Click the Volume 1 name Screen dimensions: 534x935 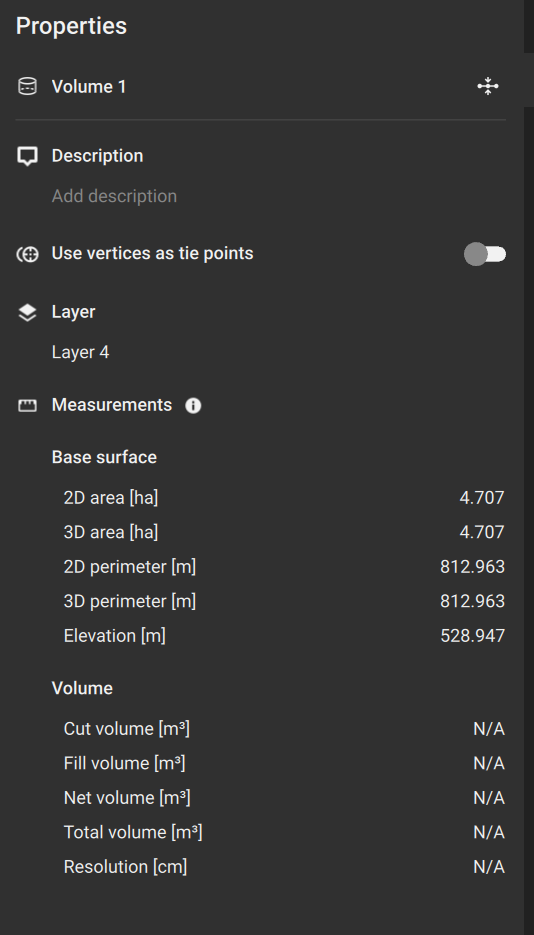click(x=89, y=87)
